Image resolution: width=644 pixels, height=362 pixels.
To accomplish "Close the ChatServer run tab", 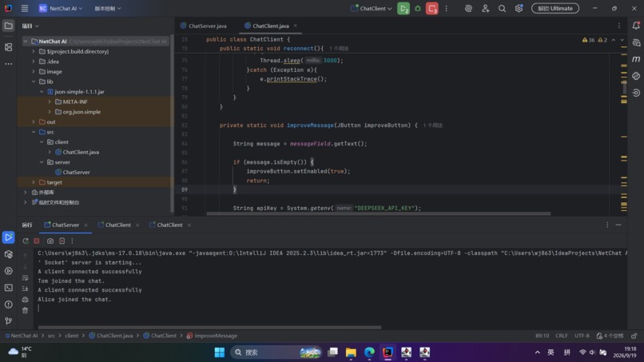I will pyautogui.click(x=85, y=225).
